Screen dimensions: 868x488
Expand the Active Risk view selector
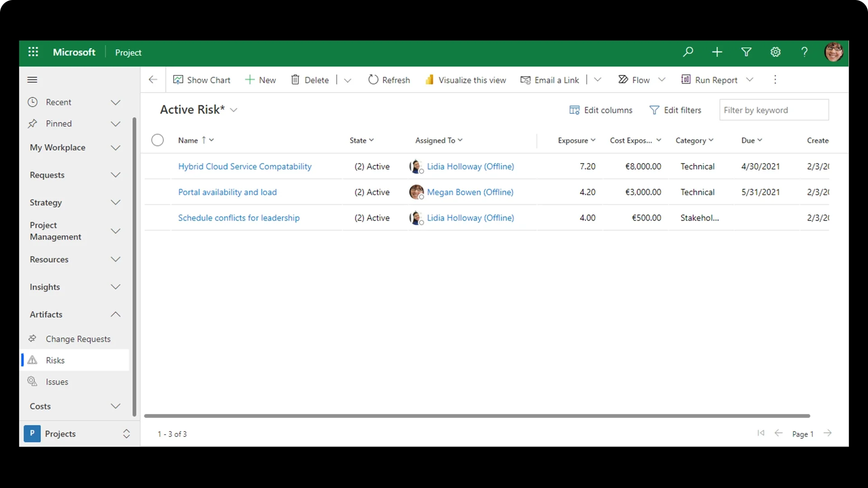[x=234, y=110]
